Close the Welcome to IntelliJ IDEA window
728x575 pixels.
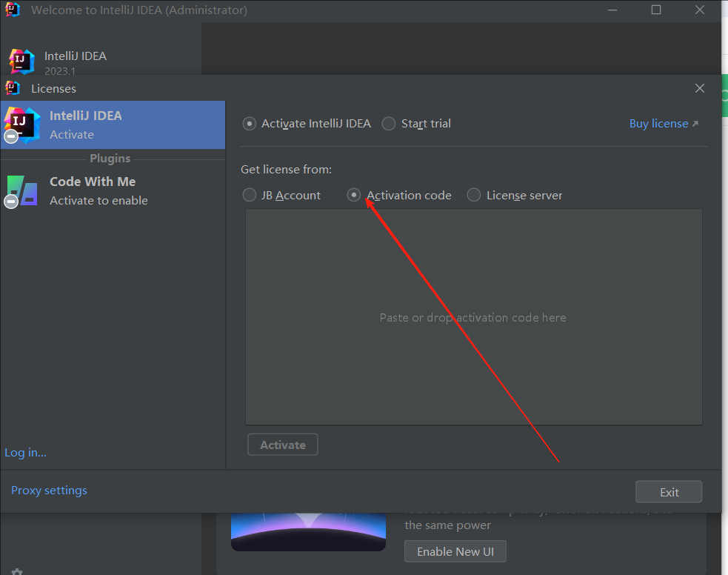[x=700, y=10]
